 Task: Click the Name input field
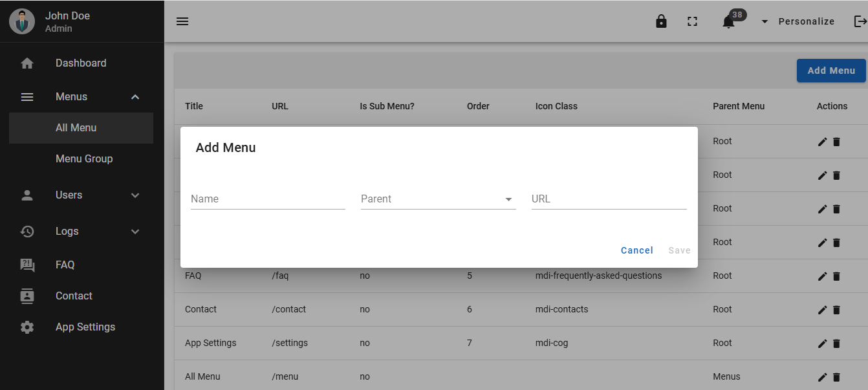(x=267, y=199)
